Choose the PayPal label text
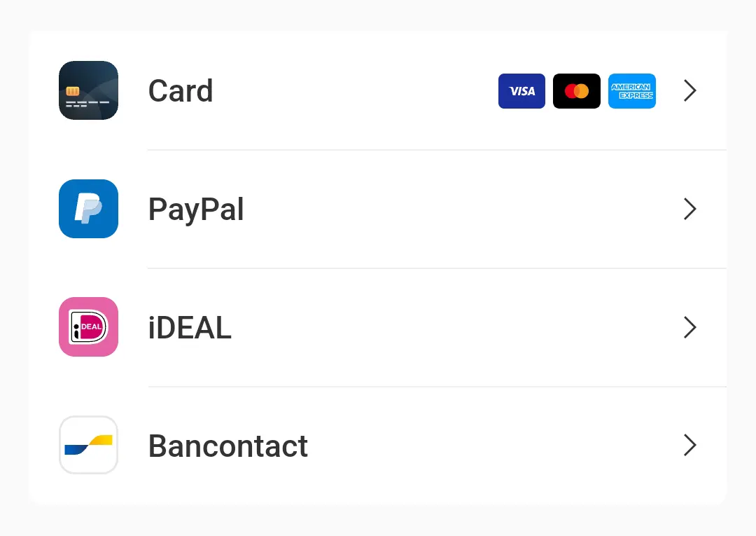This screenshot has height=536, width=756. 196,209
